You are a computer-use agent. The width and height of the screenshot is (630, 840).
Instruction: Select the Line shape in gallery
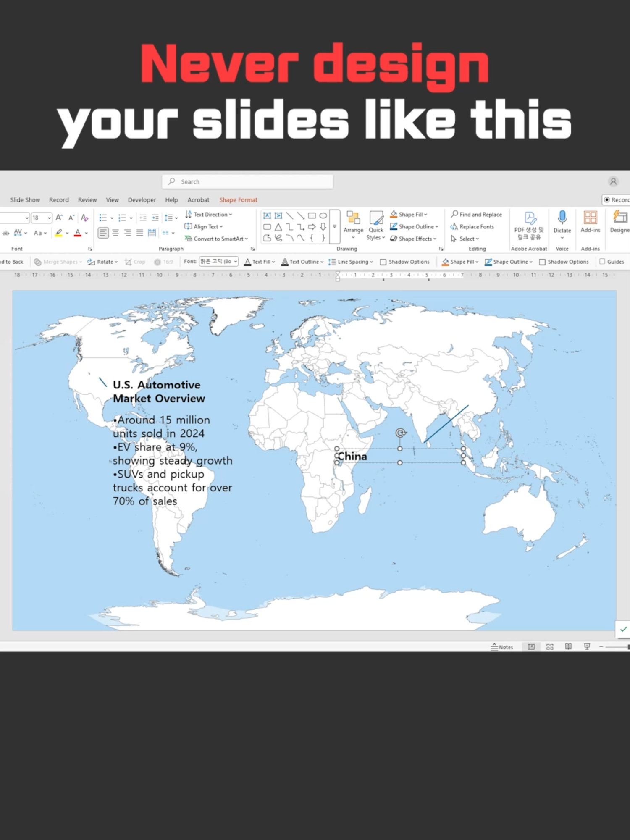(x=290, y=215)
